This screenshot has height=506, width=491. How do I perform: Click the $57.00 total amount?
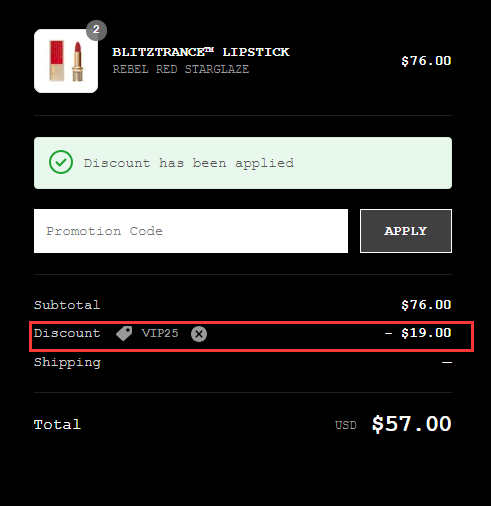coord(412,424)
